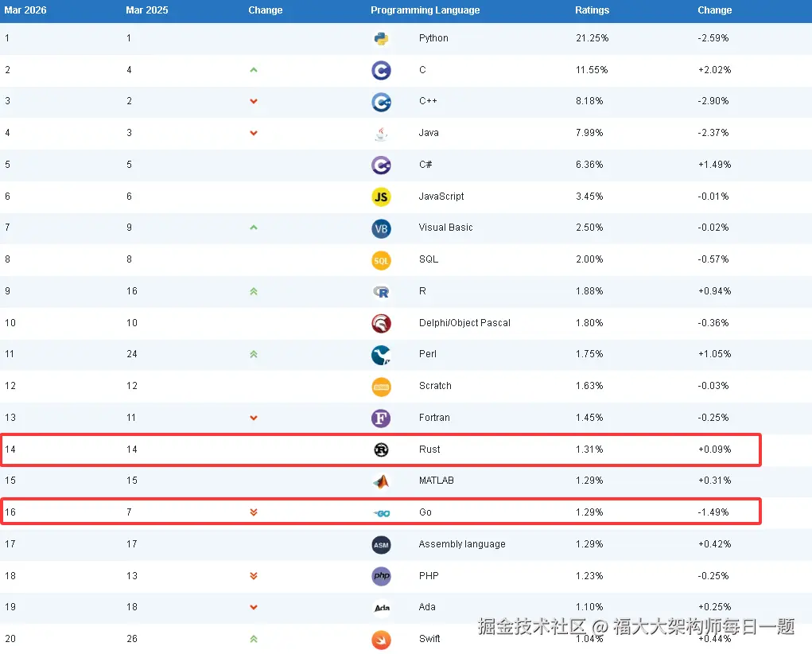Click the Mar 2025 rank 24 for Perl
The width and height of the screenshot is (812, 654).
coord(132,354)
